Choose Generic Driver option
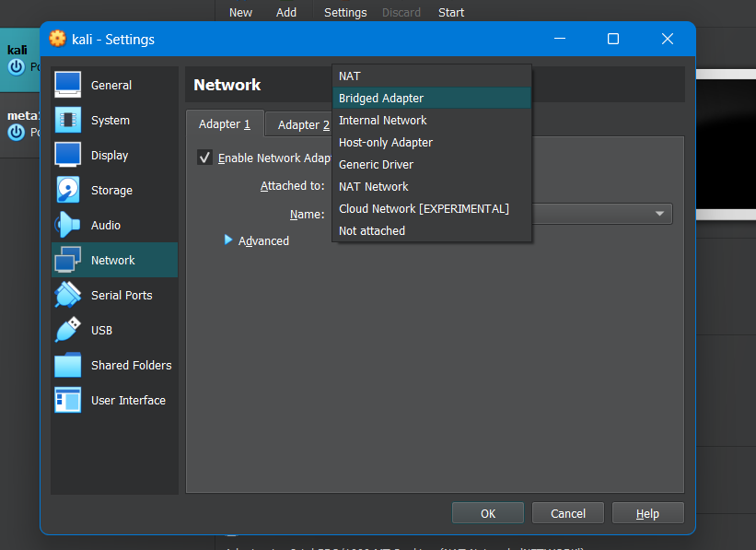Image resolution: width=756 pixels, height=550 pixels. [432, 165]
